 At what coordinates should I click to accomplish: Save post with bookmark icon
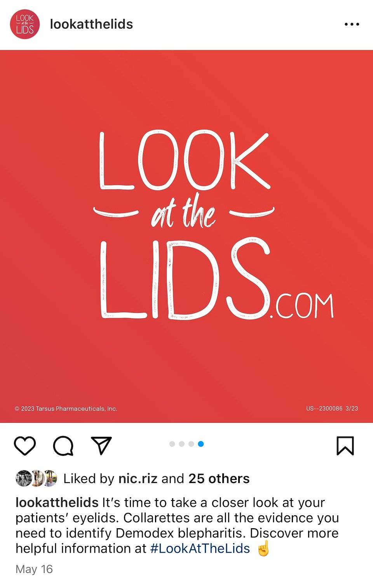point(345,446)
